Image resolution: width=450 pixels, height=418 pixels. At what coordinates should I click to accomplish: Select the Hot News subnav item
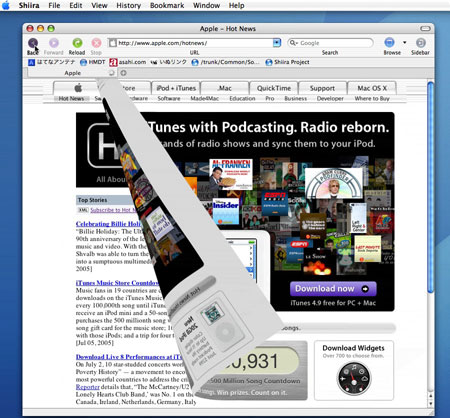pos(71,98)
